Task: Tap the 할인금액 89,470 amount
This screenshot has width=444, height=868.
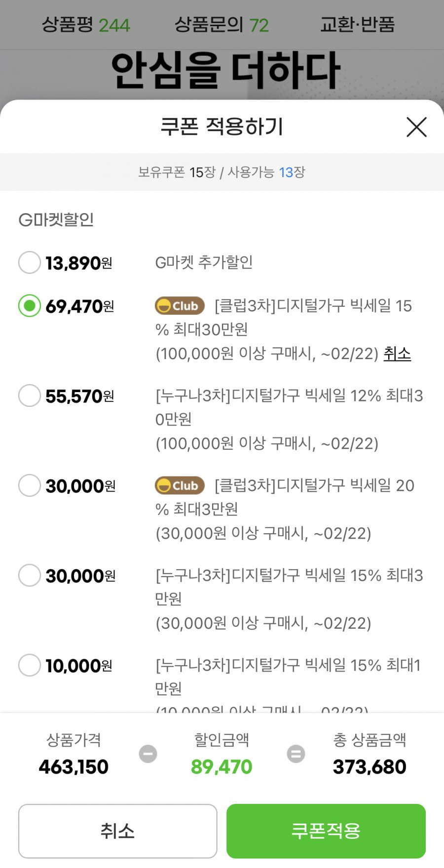Action: [222, 766]
